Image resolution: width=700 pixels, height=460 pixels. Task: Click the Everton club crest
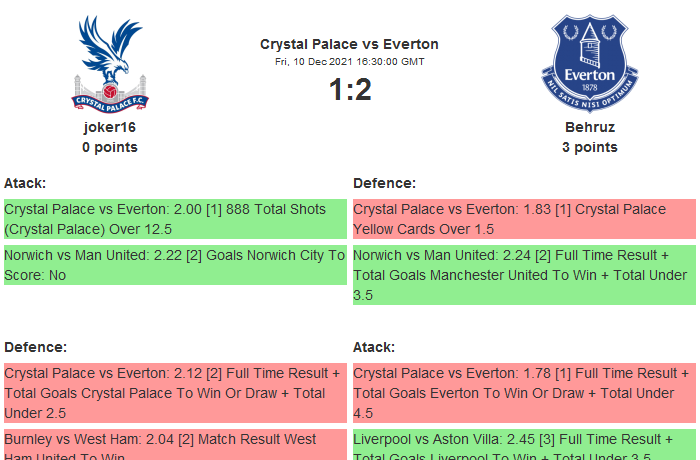[589, 63]
